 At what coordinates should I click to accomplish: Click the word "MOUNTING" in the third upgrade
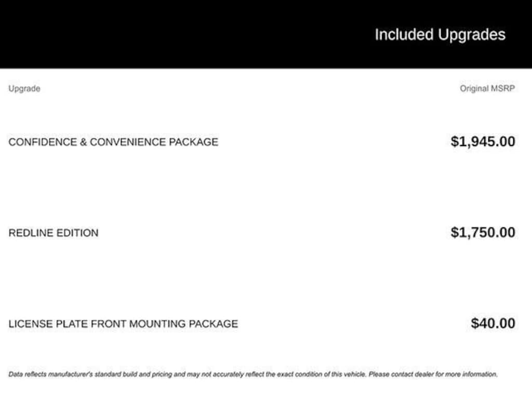coord(157,324)
